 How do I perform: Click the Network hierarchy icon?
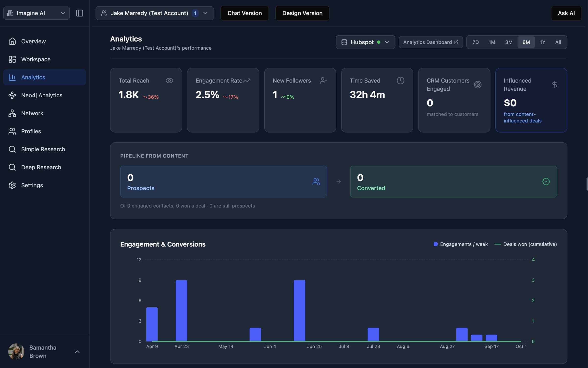click(12, 113)
